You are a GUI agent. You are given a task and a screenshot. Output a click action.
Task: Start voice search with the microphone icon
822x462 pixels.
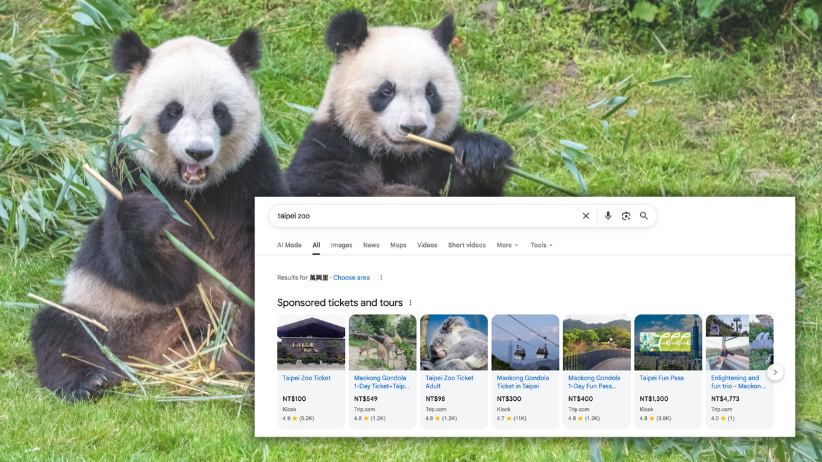(608, 216)
